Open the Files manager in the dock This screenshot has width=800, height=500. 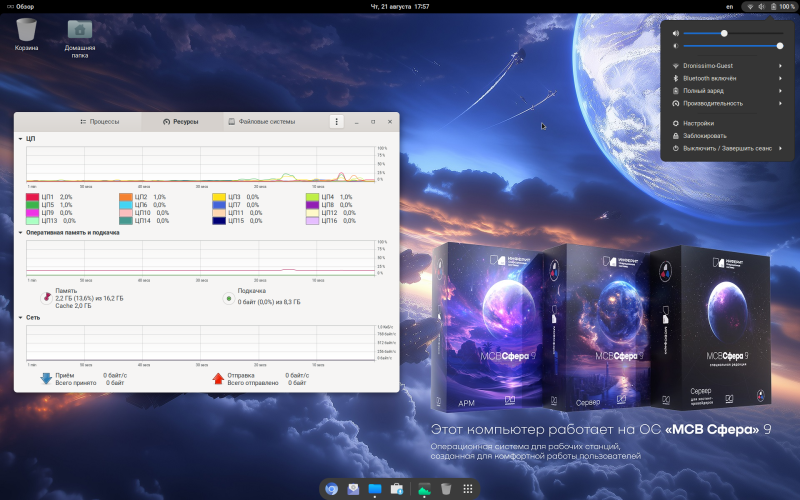point(375,489)
